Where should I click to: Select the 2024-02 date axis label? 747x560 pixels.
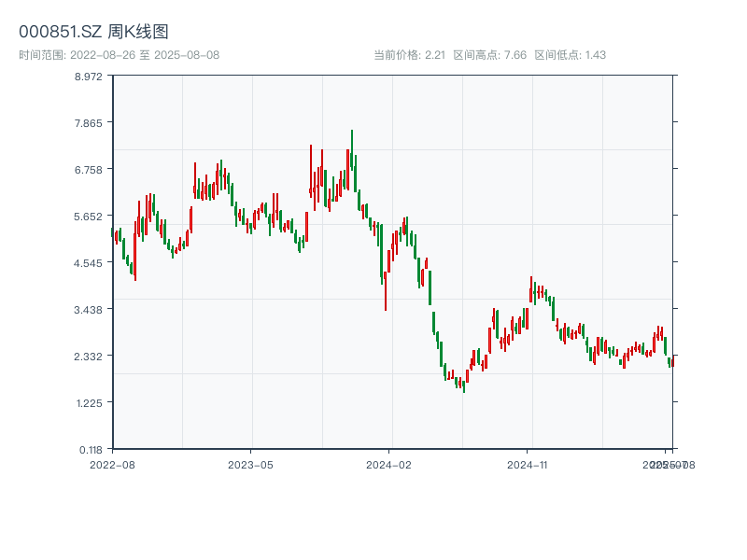[x=388, y=464]
